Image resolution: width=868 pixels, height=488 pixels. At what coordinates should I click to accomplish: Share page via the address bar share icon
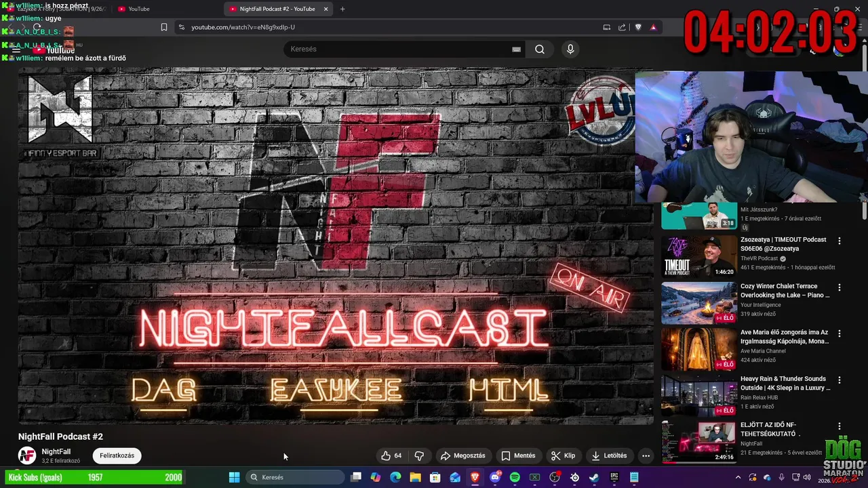point(622,27)
